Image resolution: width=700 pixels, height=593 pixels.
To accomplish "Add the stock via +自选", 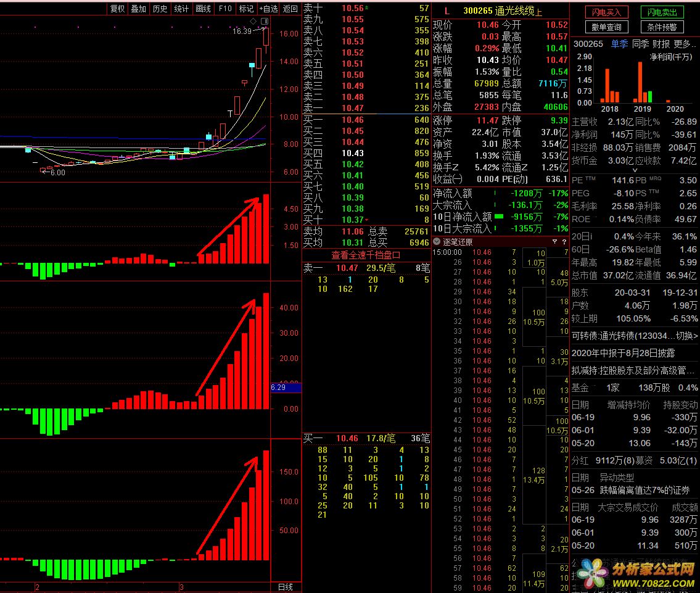I will coord(268,9).
